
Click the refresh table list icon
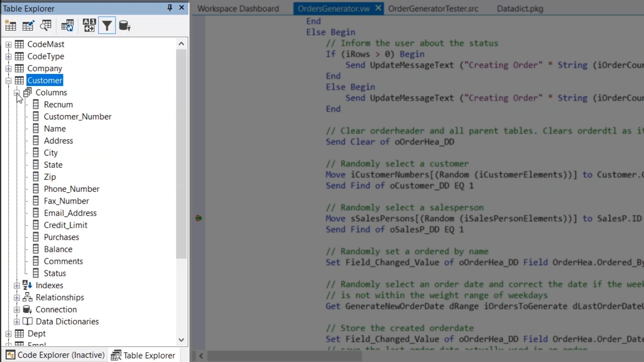point(67,25)
